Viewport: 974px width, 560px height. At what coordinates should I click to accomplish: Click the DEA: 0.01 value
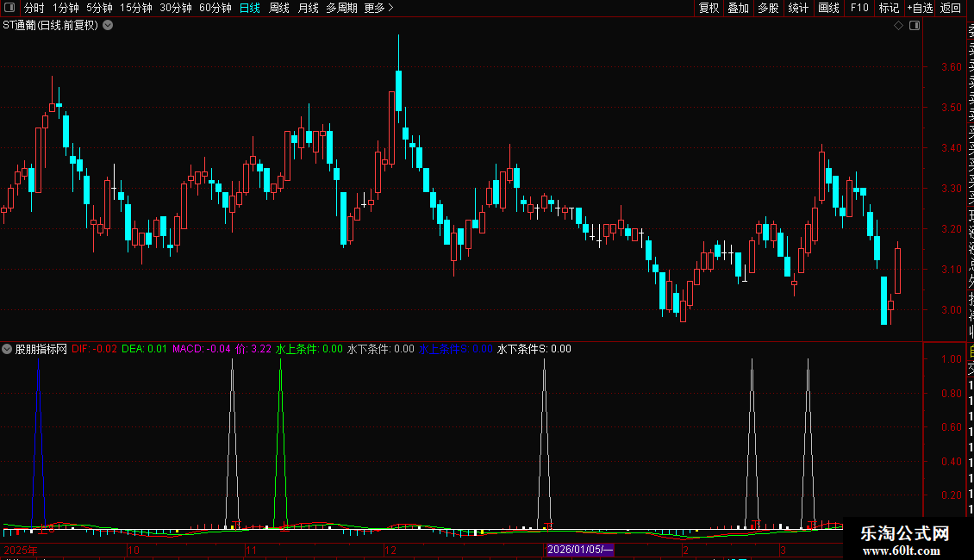click(x=144, y=349)
